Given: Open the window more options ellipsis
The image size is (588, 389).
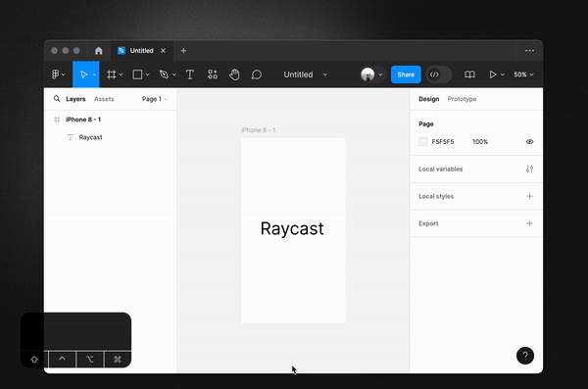Looking at the screenshot, I should point(529,51).
